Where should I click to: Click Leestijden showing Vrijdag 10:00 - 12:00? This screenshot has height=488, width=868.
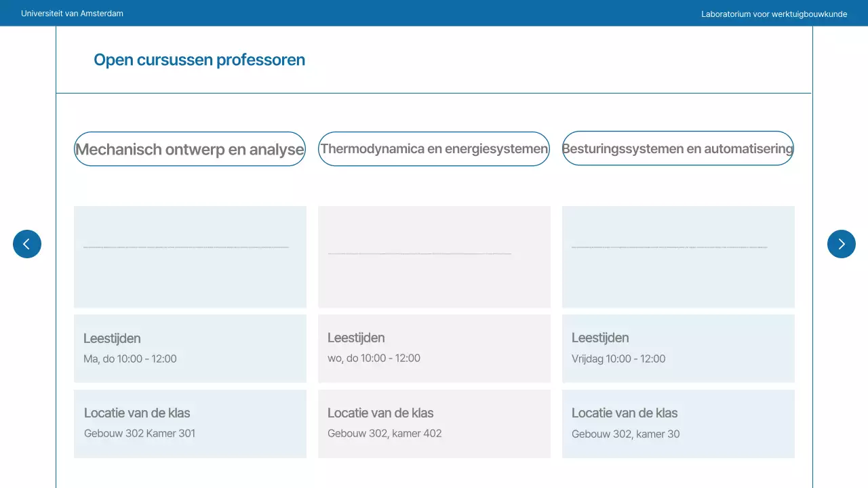click(678, 348)
